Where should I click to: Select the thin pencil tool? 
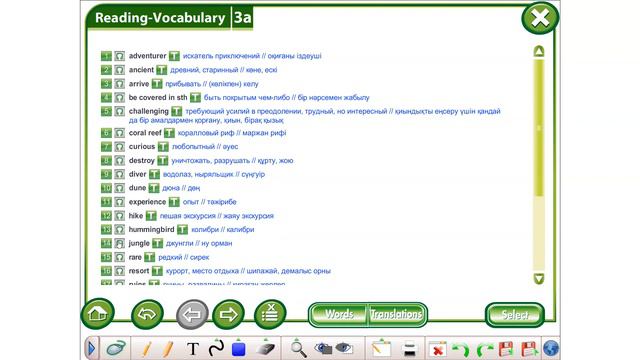click(x=147, y=349)
